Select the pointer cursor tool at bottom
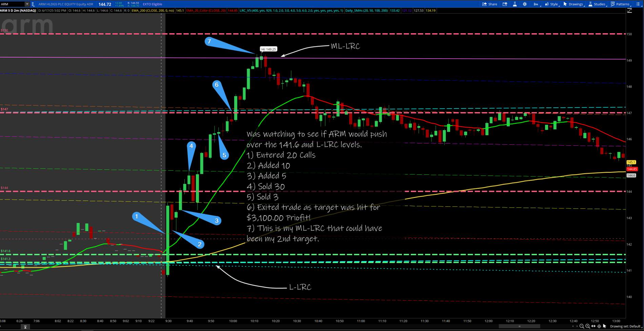Image resolution: width=644 pixels, height=331 pixels. click(604, 326)
